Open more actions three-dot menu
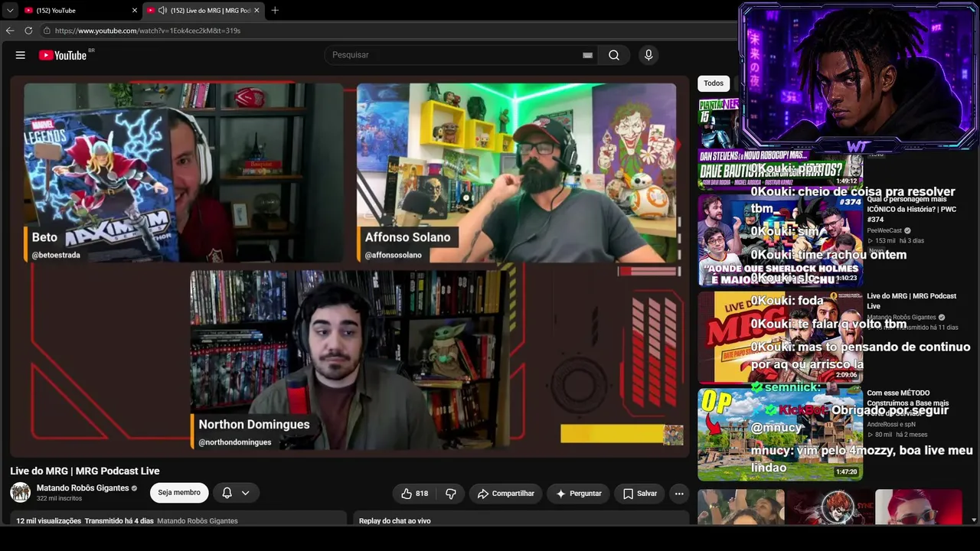980x551 pixels. pyautogui.click(x=679, y=494)
